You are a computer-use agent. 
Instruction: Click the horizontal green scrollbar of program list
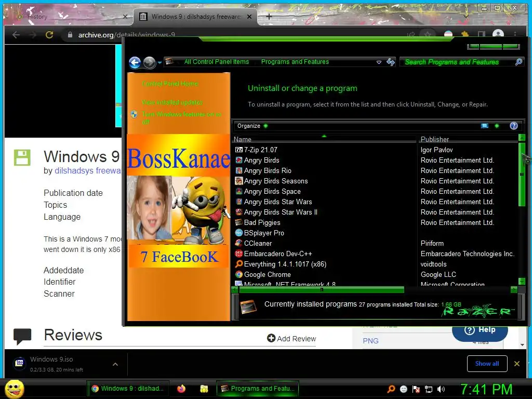(x=322, y=290)
